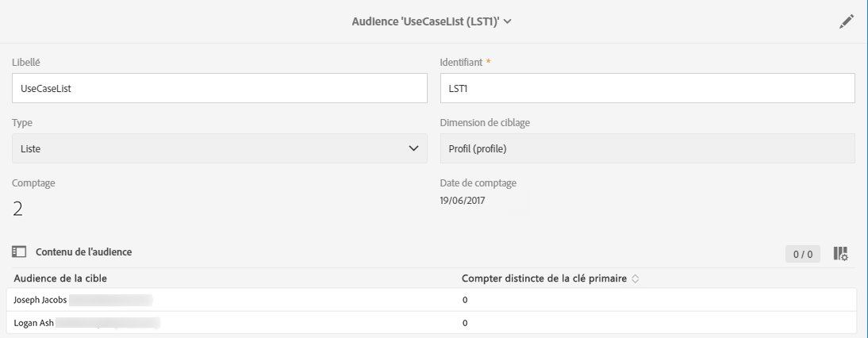Viewport: 868px width, 338px height.
Task: Click the pencil edit icon
Action: pyautogui.click(x=846, y=22)
